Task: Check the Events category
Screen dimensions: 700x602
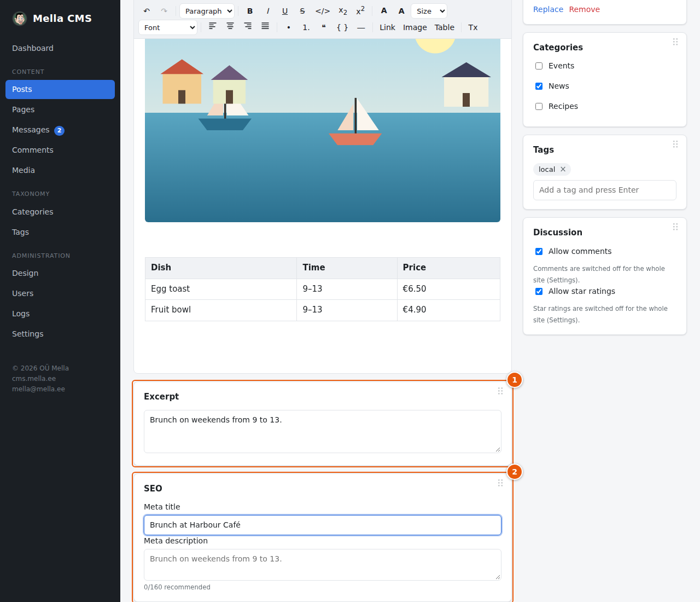Action: [x=539, y=66]
